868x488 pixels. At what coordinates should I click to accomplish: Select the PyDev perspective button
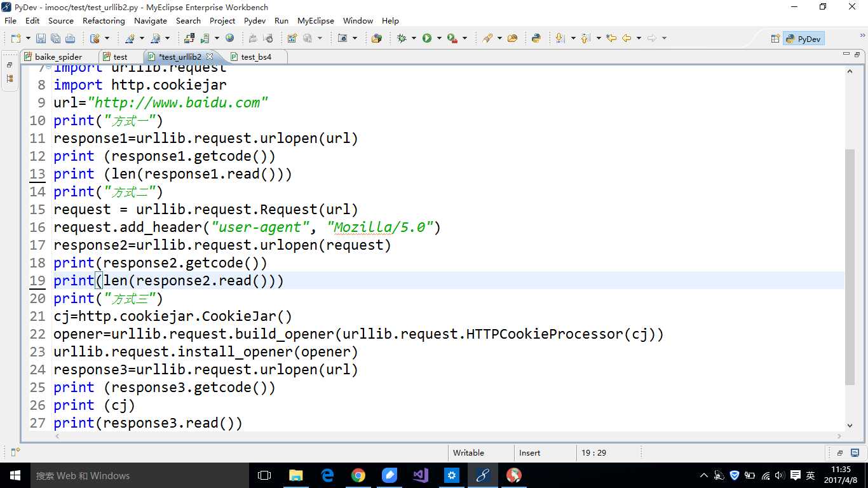click(x=803, y=39)
